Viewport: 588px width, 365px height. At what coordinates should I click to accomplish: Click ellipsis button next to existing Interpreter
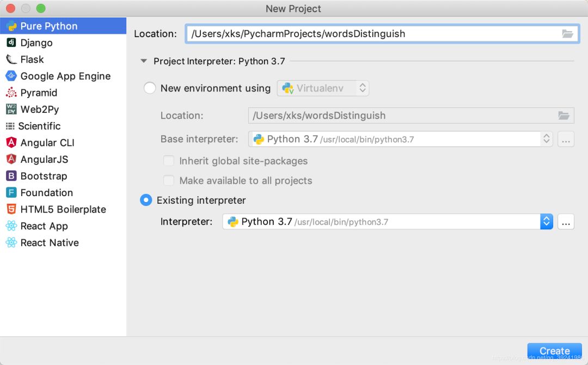pos(566,222)
